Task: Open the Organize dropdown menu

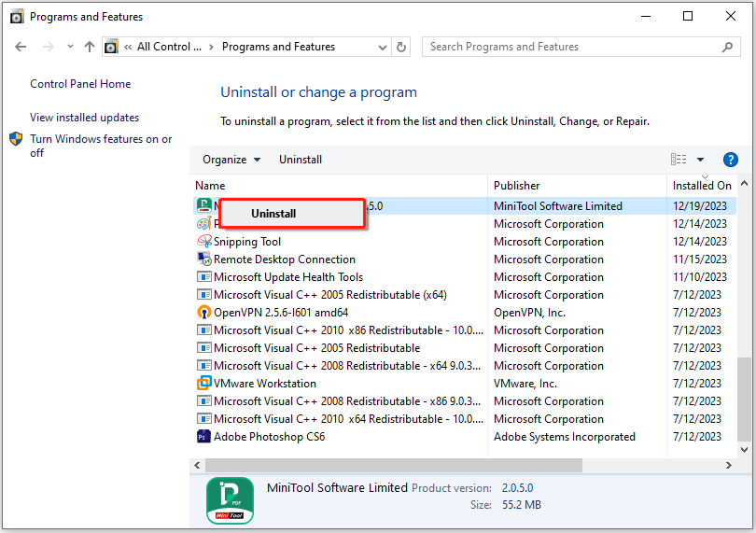Action: pyautogui.click(x=231, y=160)
